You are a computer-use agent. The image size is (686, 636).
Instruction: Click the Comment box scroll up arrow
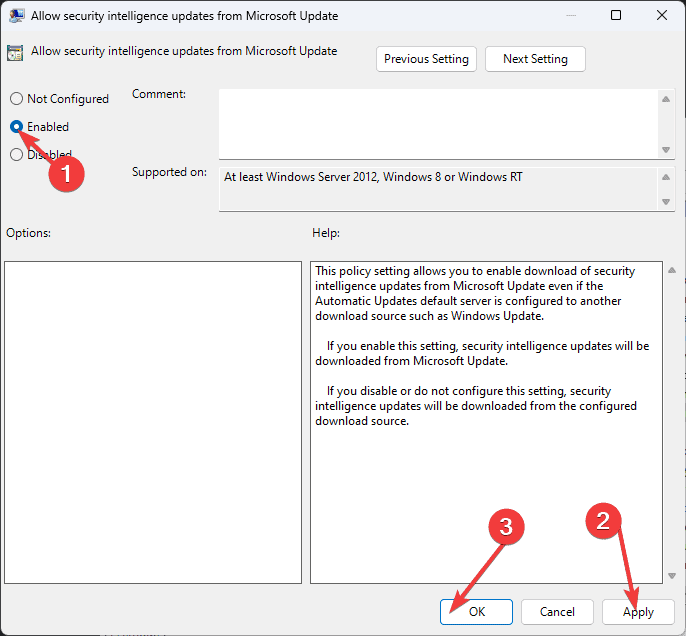(x=666, y=99)
